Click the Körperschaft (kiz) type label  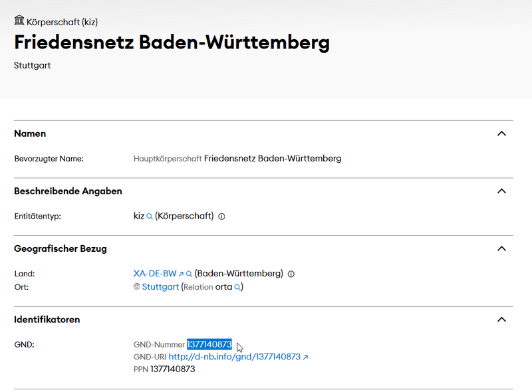click(62, 22)
